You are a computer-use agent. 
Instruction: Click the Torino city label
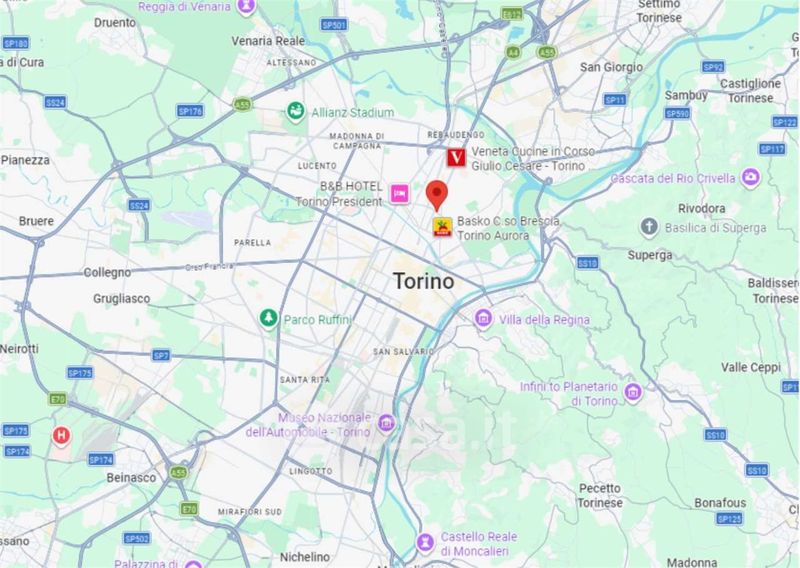tap(423, 281)
